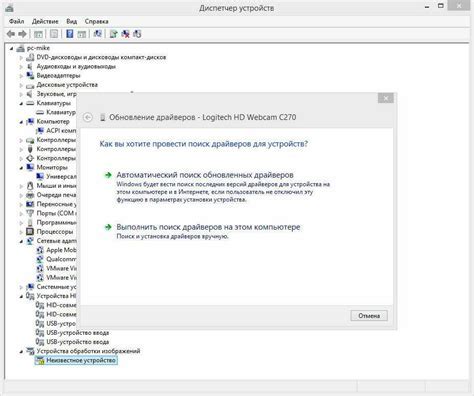474x396 pixels.
Task: Click the Qualcomm network adapter icon
Action: tap(40, 259)
